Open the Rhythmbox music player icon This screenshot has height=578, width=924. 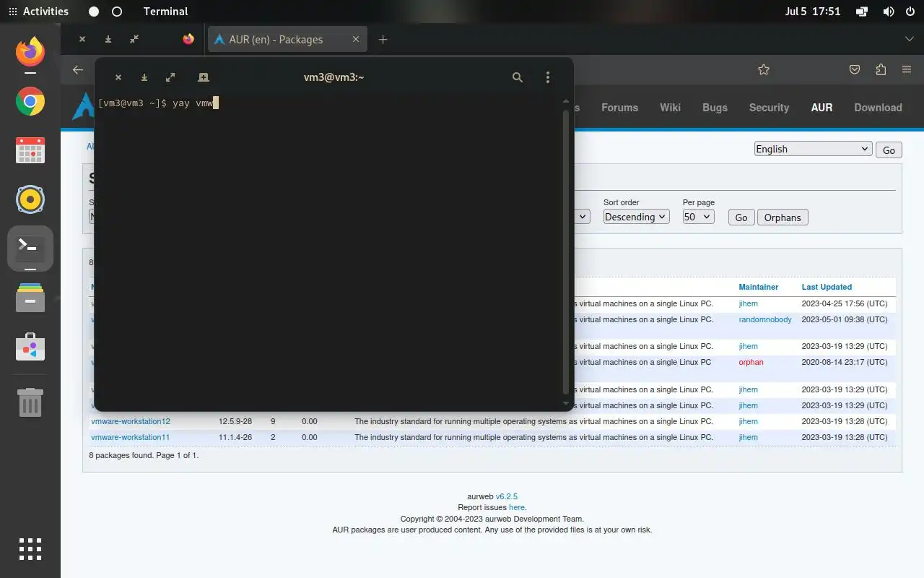tap(30, 199)
